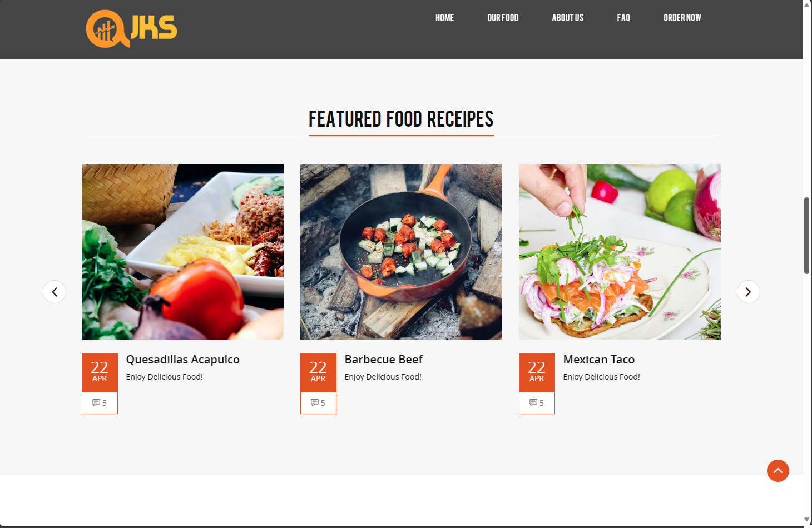Click the page vertical scrollbar thumb
Screen dimensions: 812x528
(x=807, y=235)
